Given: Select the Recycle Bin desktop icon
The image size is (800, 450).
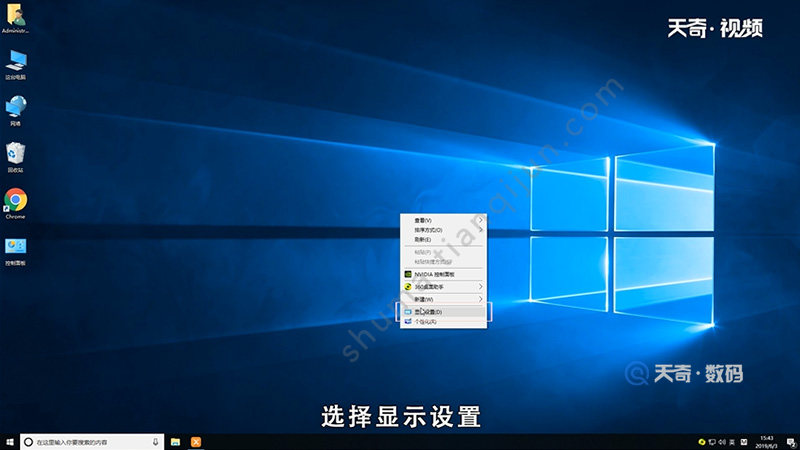Looking at the screenshot, I should coord(15,157).
